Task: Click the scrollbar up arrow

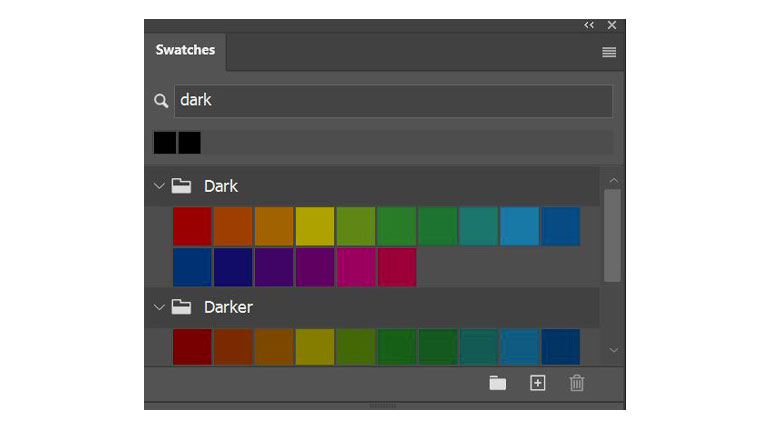Action: click(x=614, y=180)
